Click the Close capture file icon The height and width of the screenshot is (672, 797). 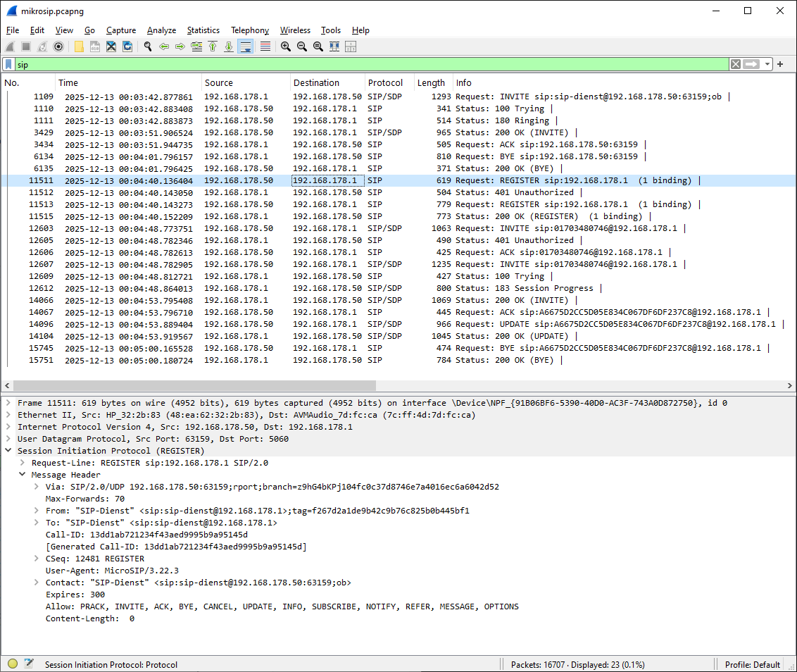tap(111, 46)
